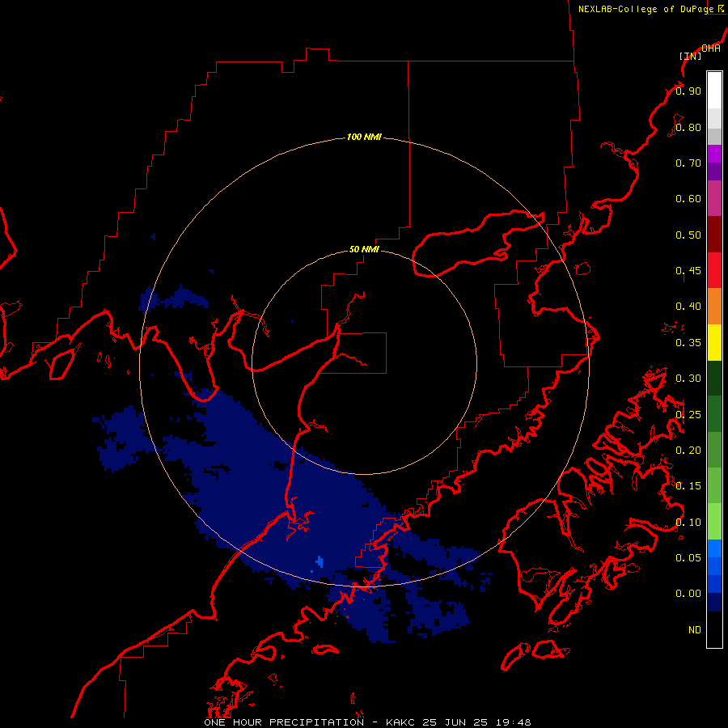This screenshot has width=728, height=728.
Task: Click the '0.45' legend value
Action: click(688, 271)
